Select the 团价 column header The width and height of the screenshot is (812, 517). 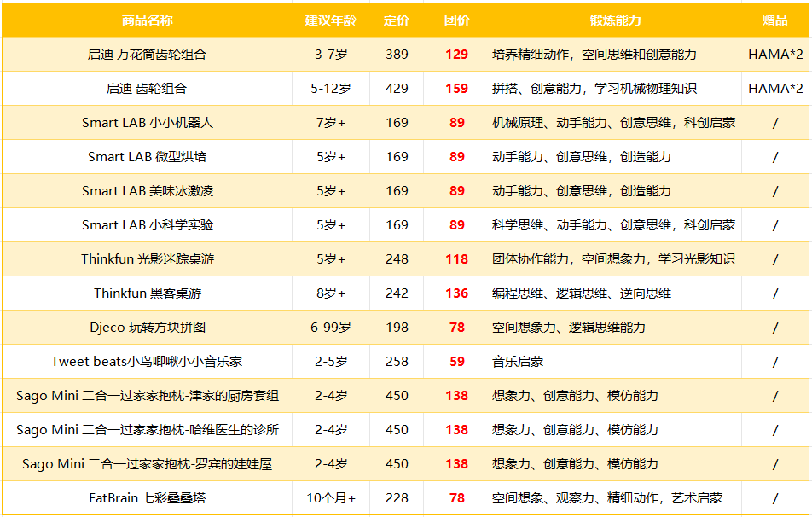click(457, 20)
